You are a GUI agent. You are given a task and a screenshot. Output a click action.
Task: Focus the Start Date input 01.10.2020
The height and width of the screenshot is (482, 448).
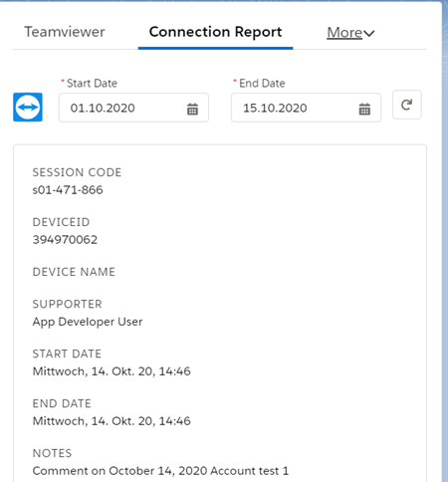pyautogui.click(x=133, y=108)
